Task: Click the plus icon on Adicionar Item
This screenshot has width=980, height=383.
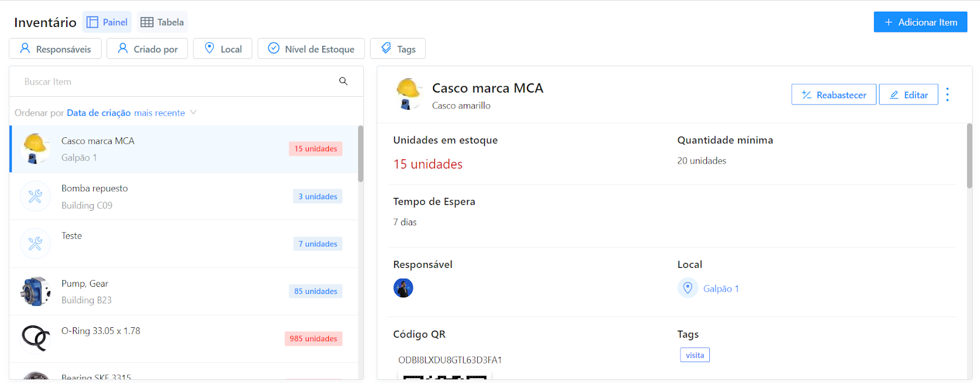Action: (889, 22)
